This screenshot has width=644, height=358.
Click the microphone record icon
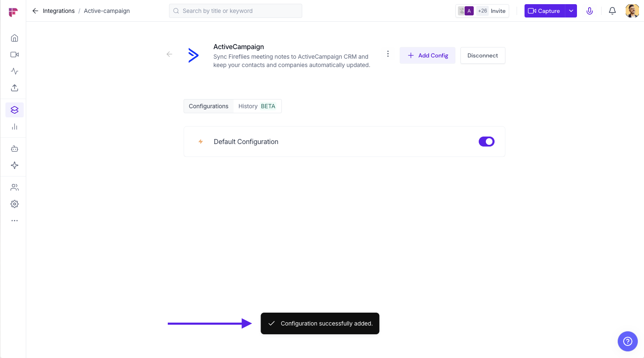tap(589, 11)
